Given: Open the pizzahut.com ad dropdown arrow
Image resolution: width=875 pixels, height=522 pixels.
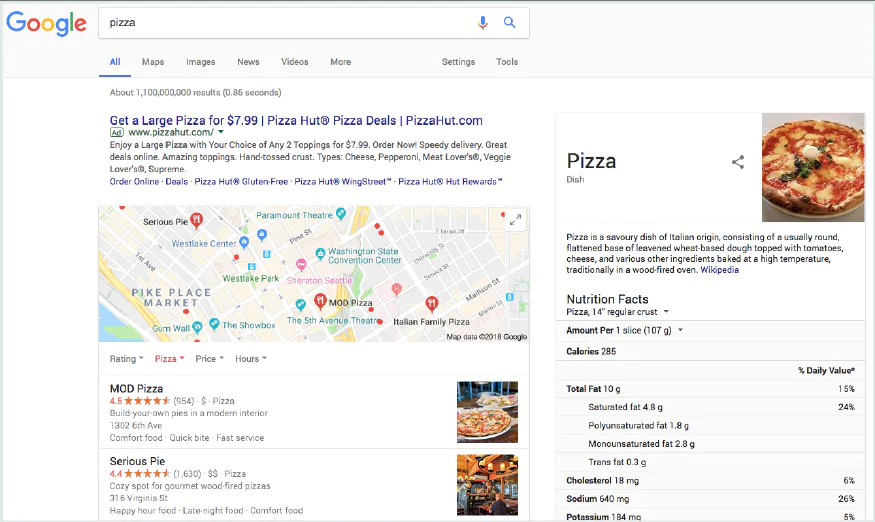Looking at the screenshot, I should (x=220, y=132).
